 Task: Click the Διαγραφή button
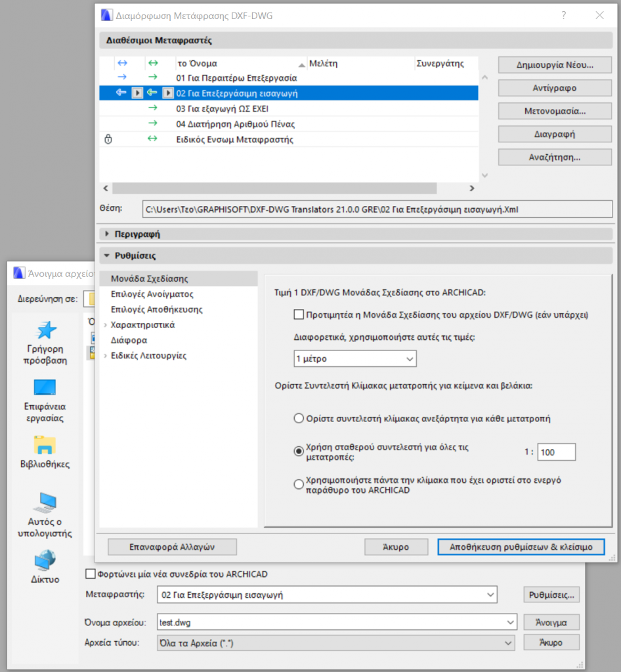point(555,134)
